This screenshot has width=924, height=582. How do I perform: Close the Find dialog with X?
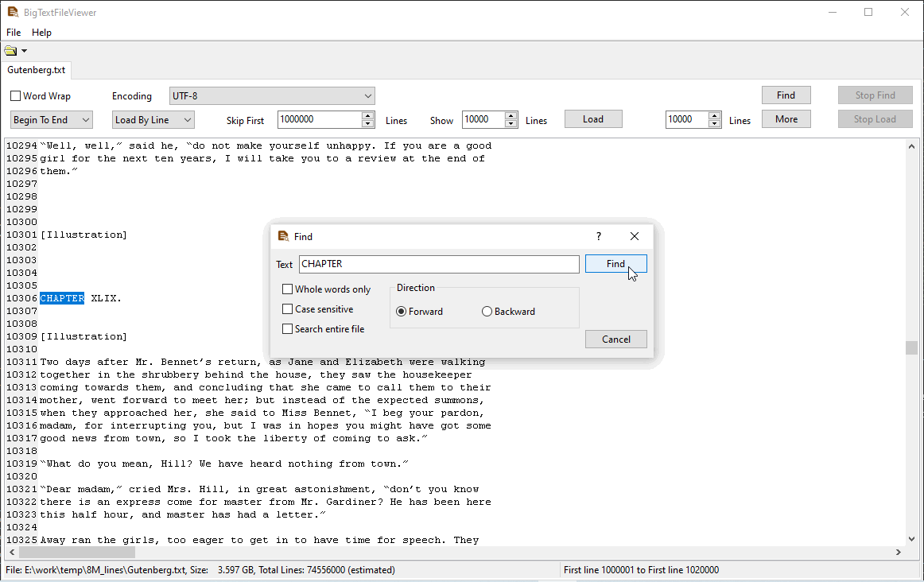pos(634,236)
